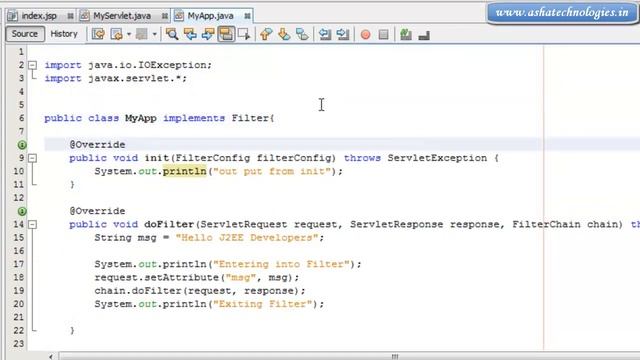This screenshot has height=360, width=640.
Task: Click Previous Bookmark icon
Action: (266, 34)
